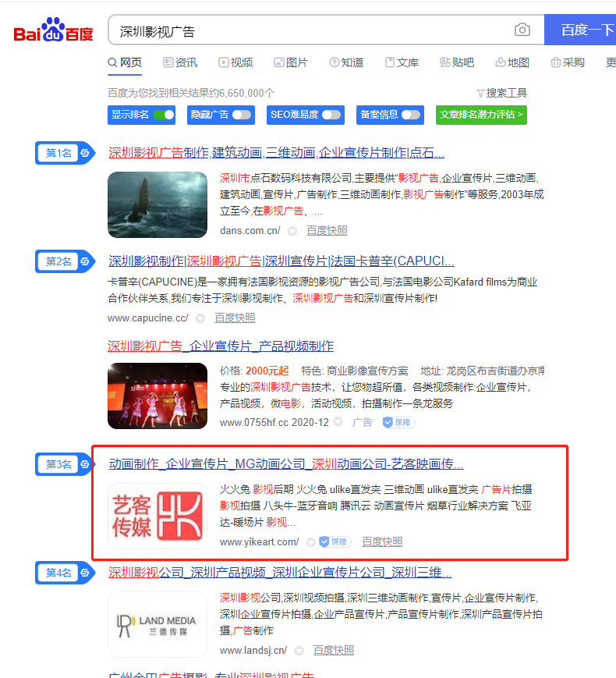Open result 深圳影视公司_深圳产品视频

280,573
